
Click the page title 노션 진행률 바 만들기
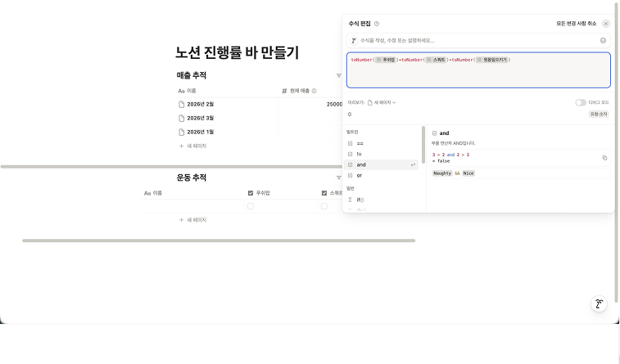point(238,52)
